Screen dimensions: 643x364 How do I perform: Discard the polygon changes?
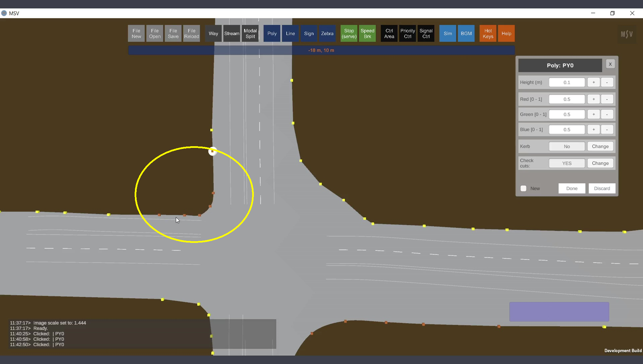click(x=602, y=188)
